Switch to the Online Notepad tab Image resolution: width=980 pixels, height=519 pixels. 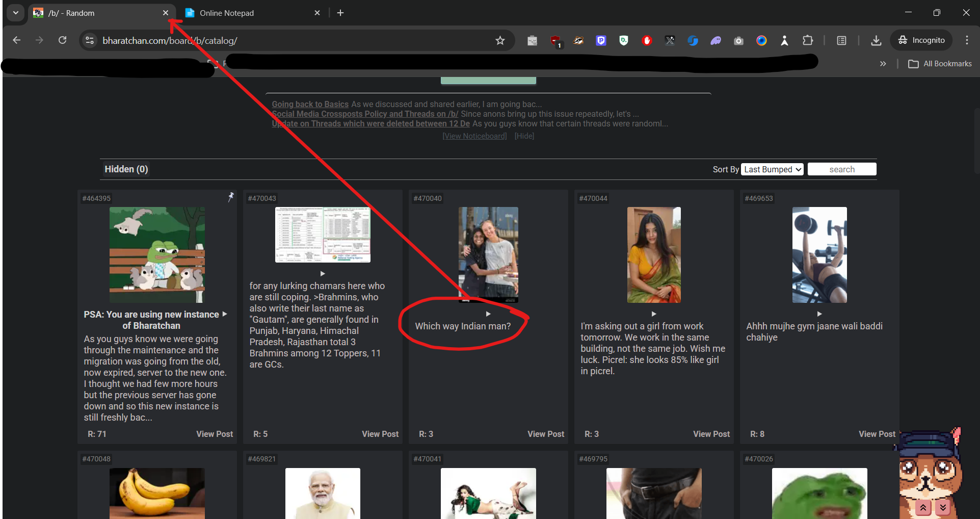(x=250, y=13)
